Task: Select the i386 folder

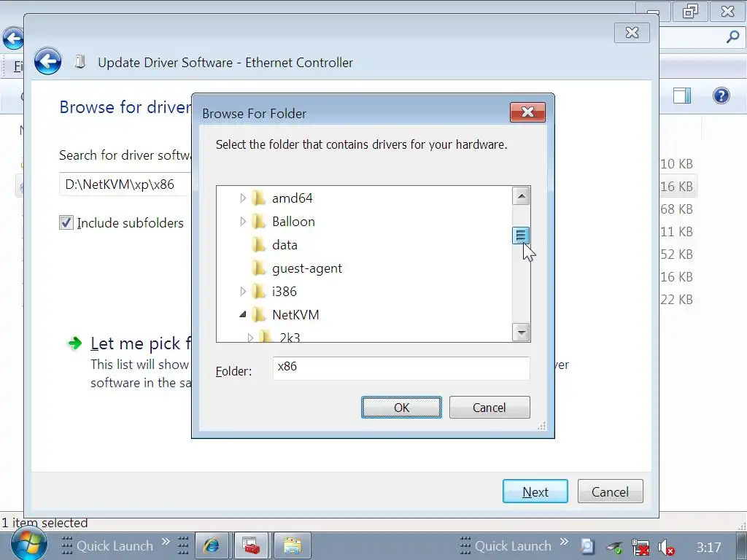Action: [284, 292]
